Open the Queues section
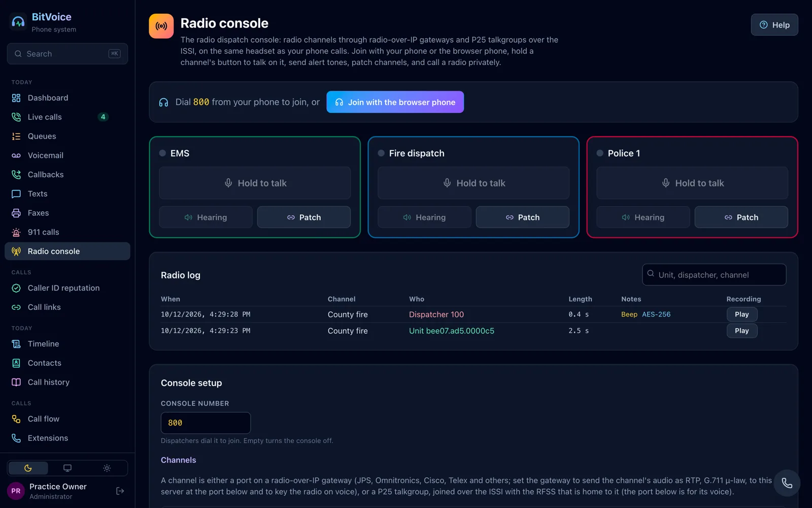This screenshot has height=508, width=812. [x=67, y=136]
